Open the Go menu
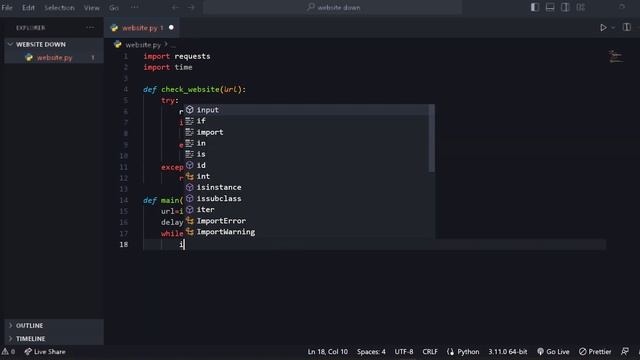Image resolution: width=640 pixels, height=360 pixels. (113, 7)
